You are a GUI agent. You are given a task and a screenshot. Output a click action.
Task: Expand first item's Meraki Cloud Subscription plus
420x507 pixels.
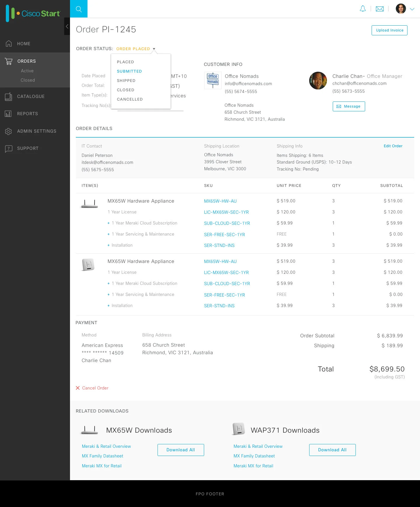pos(108,223)
